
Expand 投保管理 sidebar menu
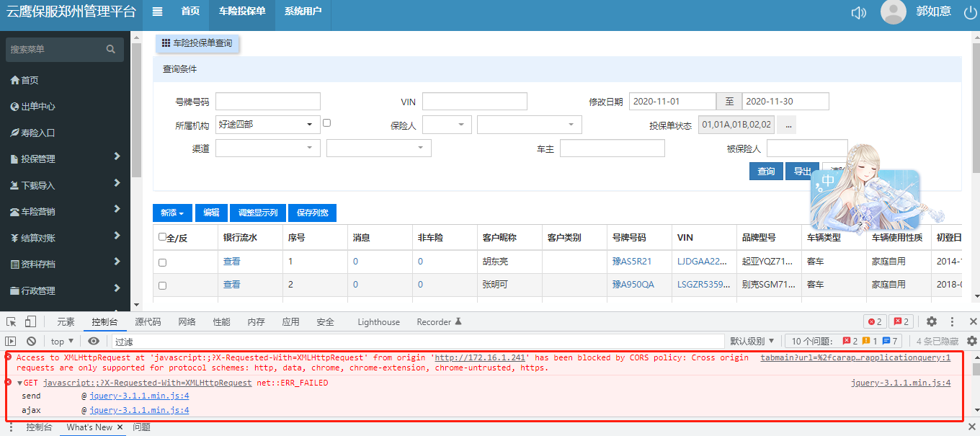point(65,159)
